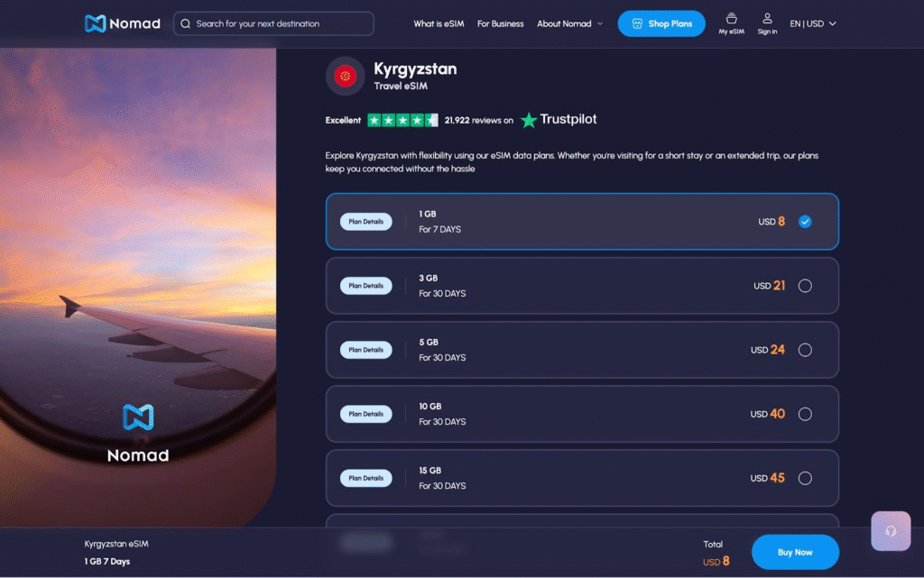The image size is (924, 578).
Task: Open the For Business menu item
Action: click(x=500, y=23)
